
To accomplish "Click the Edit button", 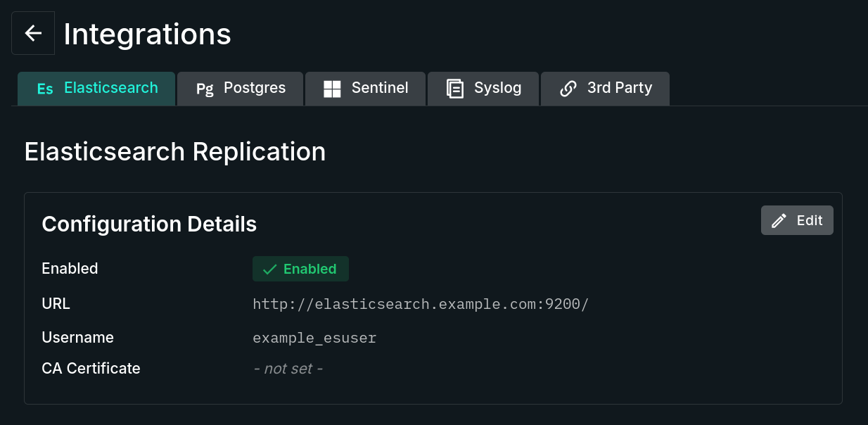I will pyautogui.click(x=797, y=220).
